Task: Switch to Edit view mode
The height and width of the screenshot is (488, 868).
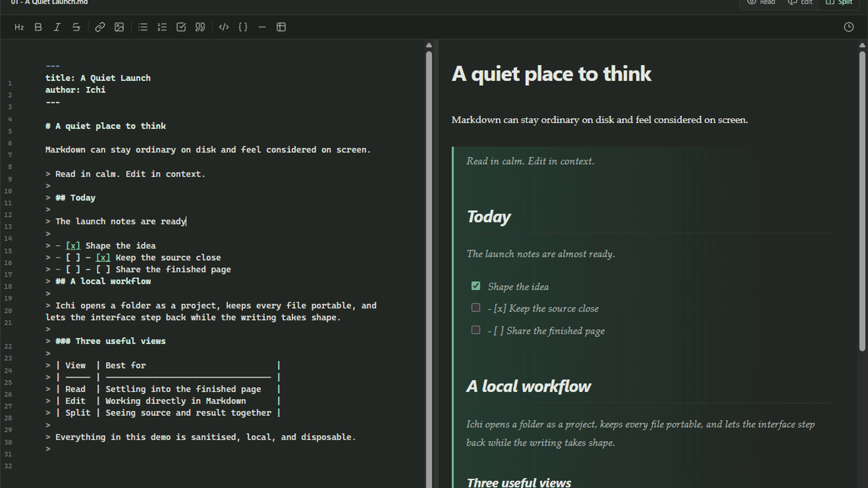Action: 801,3
